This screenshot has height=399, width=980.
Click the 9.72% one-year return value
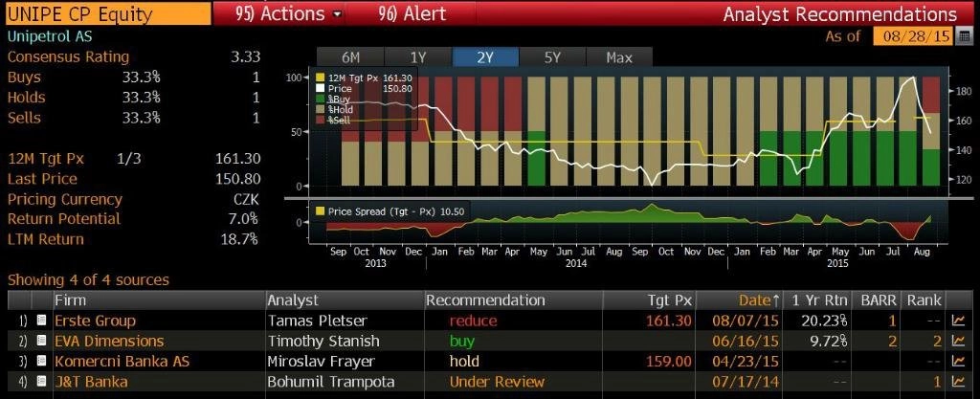point(829,341)
